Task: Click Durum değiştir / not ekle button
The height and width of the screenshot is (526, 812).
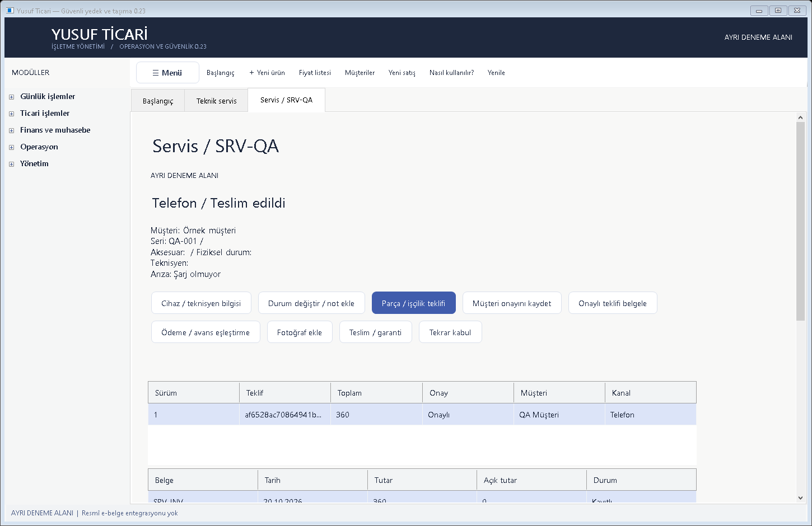Action: coord(311,303)
